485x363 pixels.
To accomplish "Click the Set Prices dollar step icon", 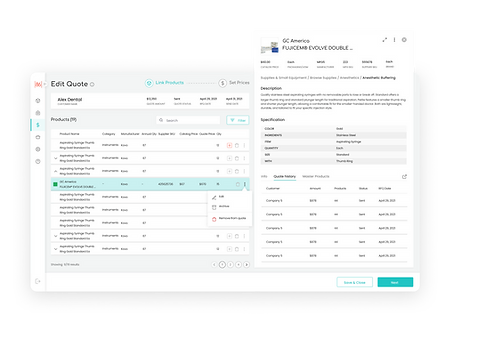I will click(x=223, y=83).
